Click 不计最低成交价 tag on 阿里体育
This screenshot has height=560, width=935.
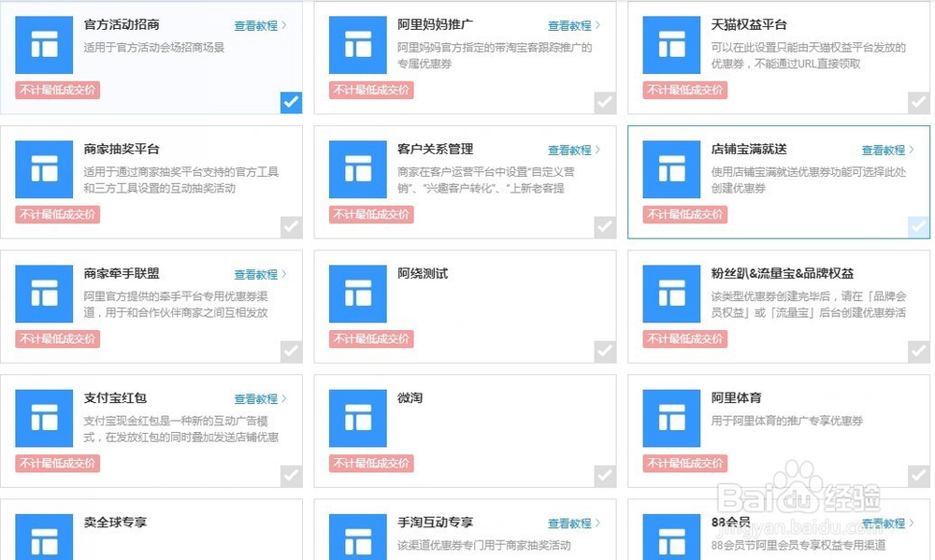[684, 464]
